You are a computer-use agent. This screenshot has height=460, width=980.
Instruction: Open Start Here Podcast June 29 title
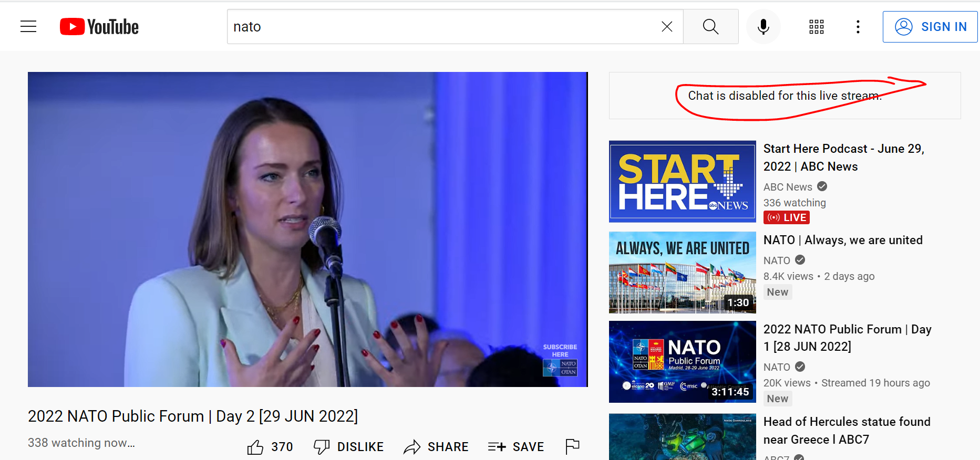point(844,158)
